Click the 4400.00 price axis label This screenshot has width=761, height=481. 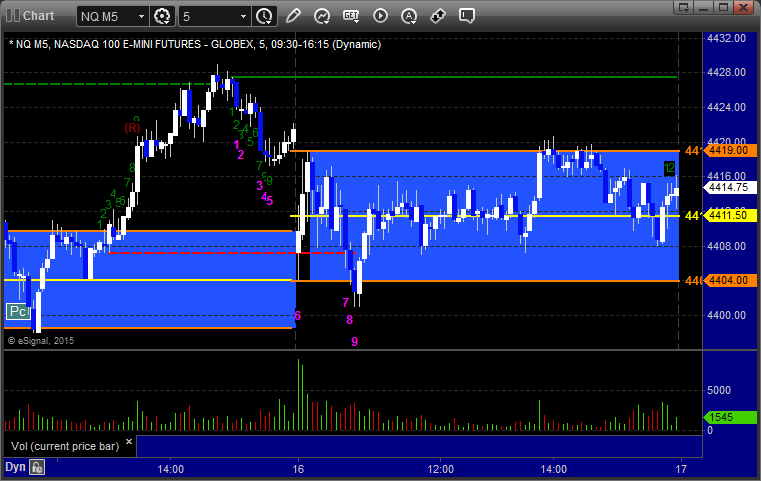(x=727, y=315)
